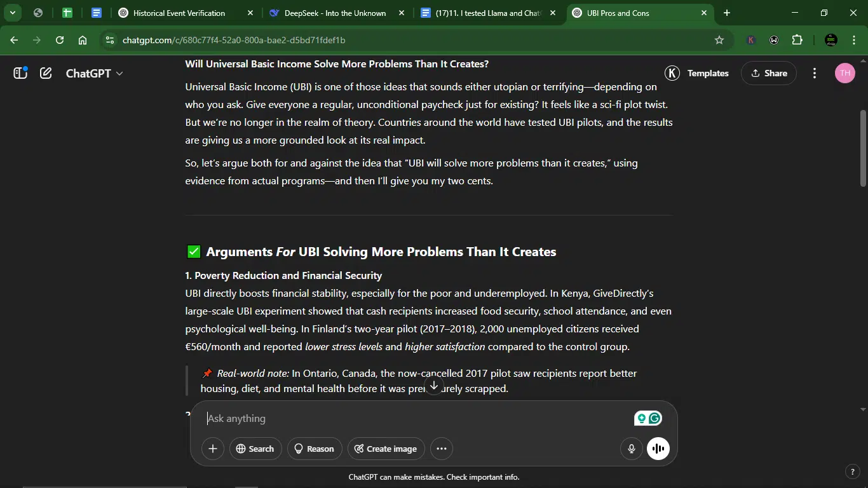Open the help question mark button

tap(853, 471)
